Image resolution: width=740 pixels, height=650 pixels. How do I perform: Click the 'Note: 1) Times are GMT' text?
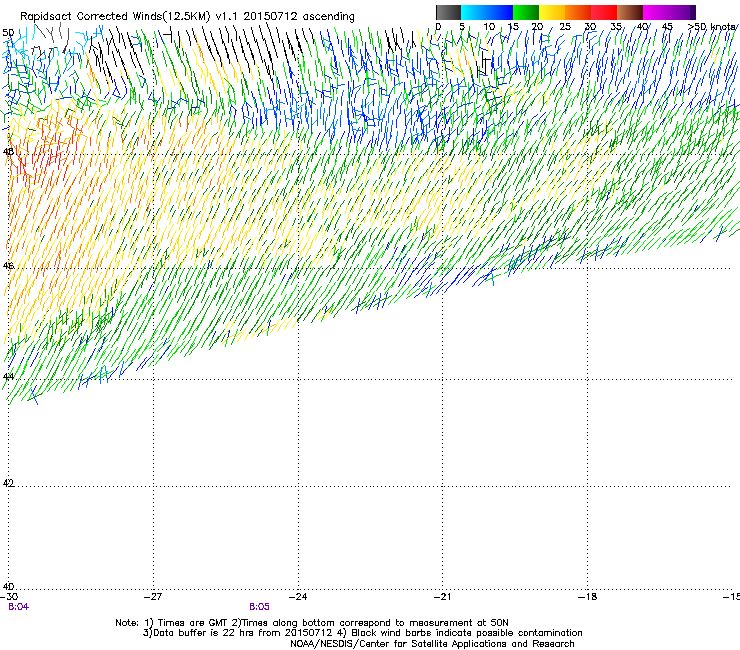pyautogui.click(x=172, y=623)
